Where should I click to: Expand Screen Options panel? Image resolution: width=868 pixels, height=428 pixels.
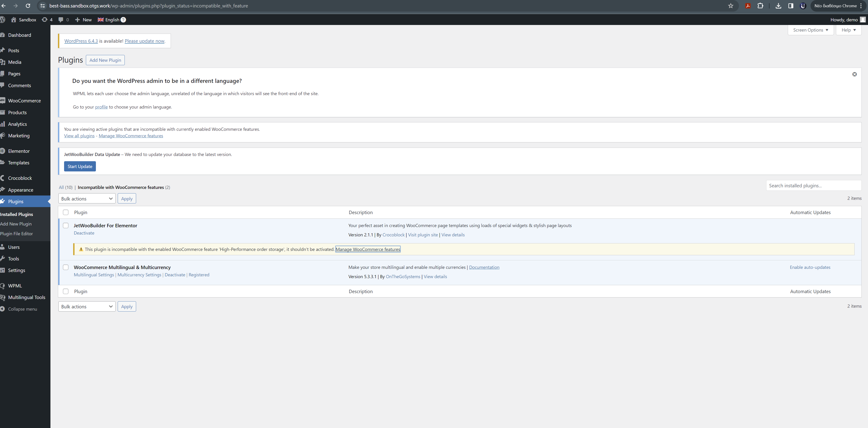(810, 30)
